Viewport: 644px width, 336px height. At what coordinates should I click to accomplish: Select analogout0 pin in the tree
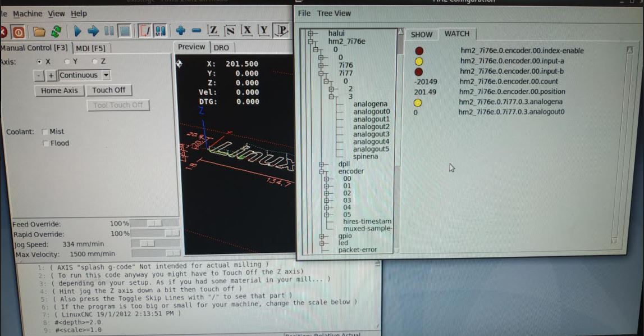click(x=371, y=112)
